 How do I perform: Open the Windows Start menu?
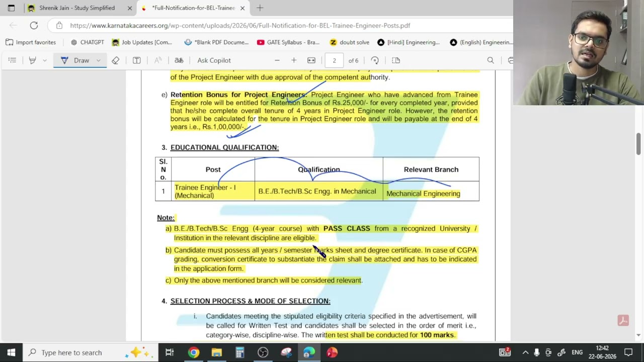11,352
